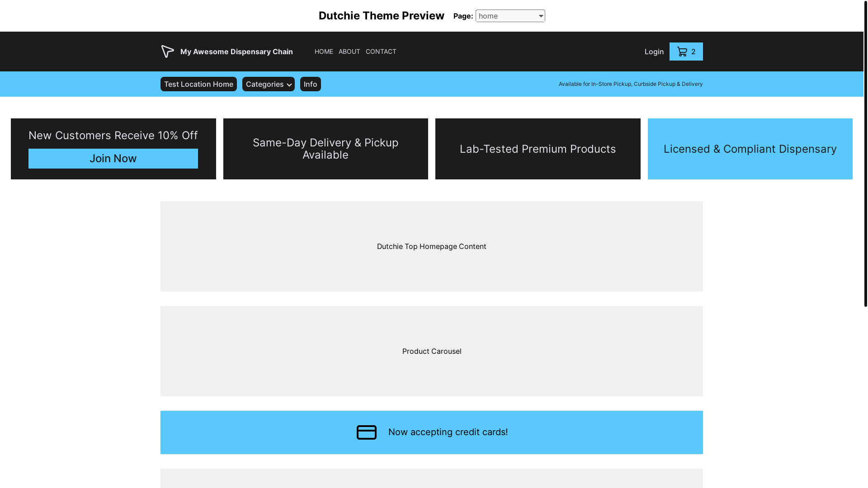Click the Join Now button
The image size is (868, 488).
click(x=113, y=159)
